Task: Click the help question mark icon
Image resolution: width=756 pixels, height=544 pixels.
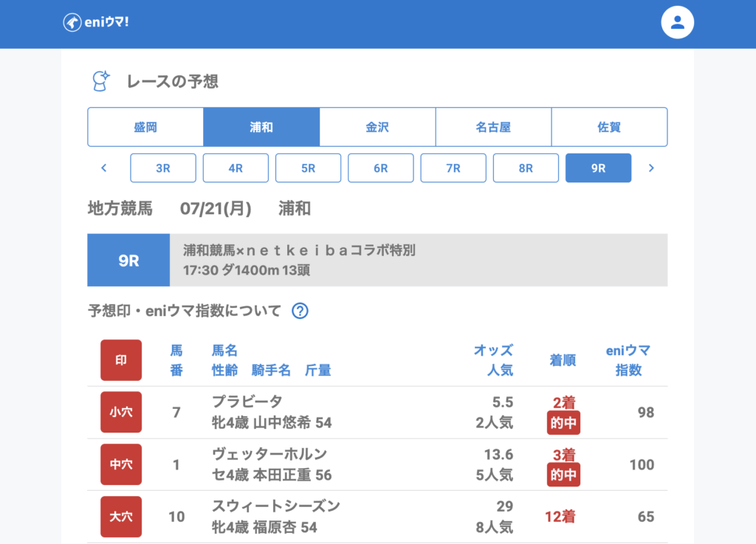Action: [300, 311]
